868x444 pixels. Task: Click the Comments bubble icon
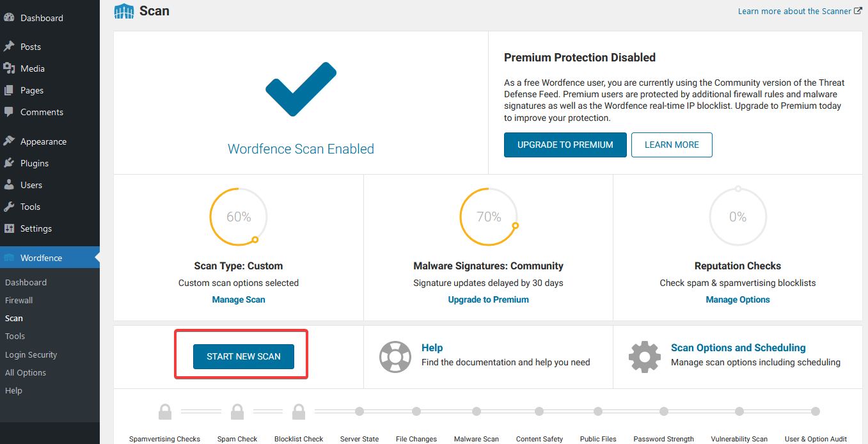tap(9, 112)
